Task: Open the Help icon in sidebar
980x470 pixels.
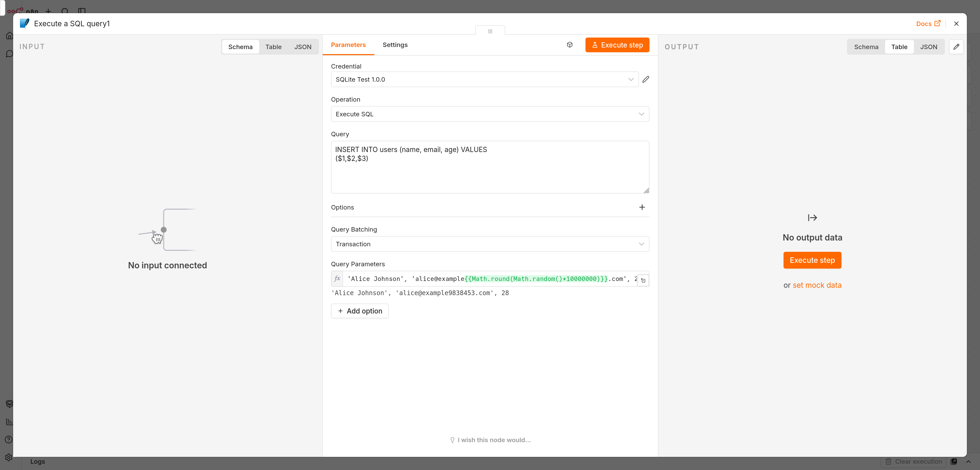Action: pyautogui.click(x=8, y=439)
